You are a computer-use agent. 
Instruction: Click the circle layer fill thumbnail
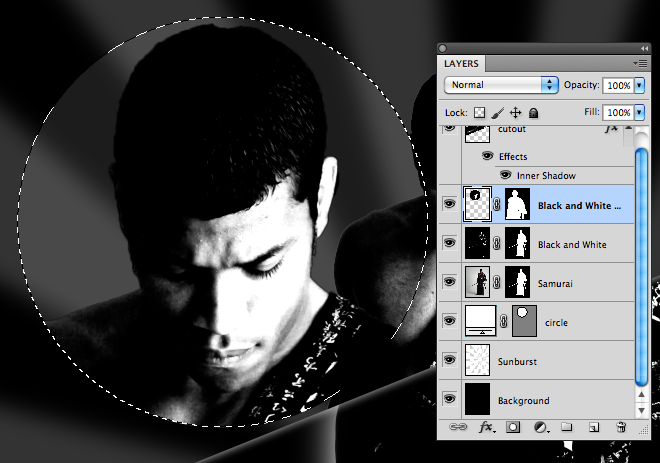[x=481, y=321]
